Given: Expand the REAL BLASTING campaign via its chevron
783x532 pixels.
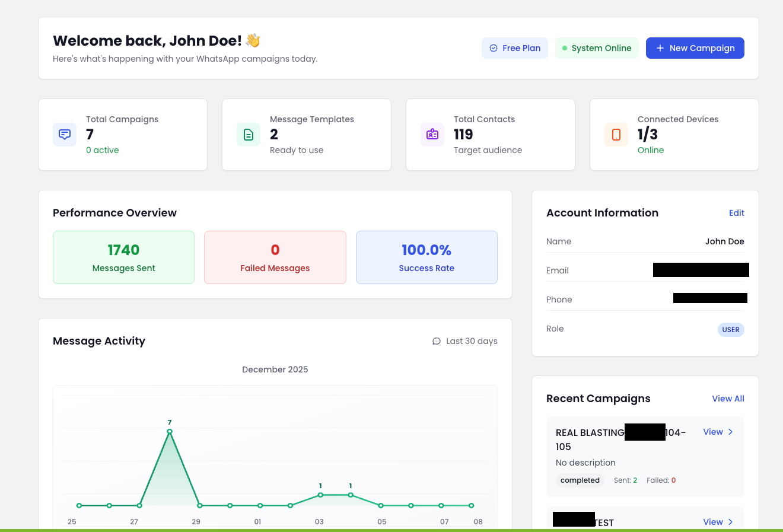Looking at the screenshot, I should 731,432.
